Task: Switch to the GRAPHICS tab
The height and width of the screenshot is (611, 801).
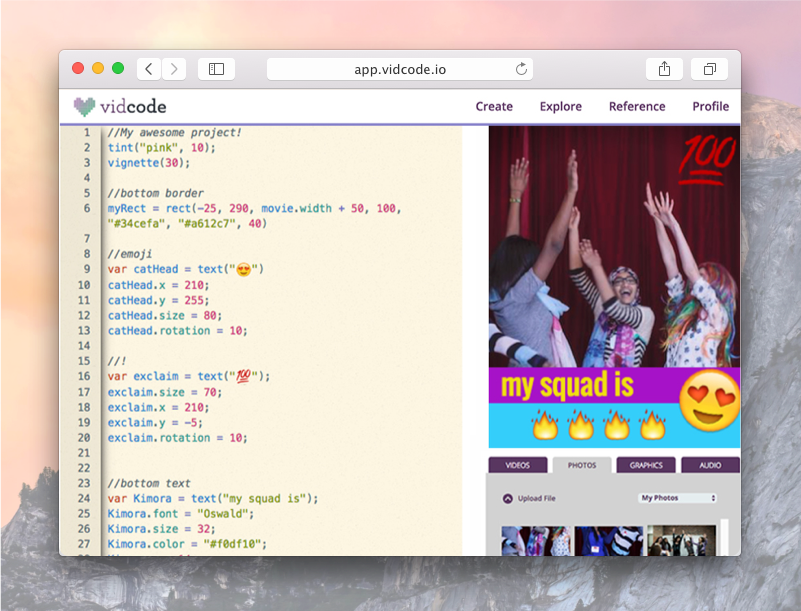Action: coord(645,464)
